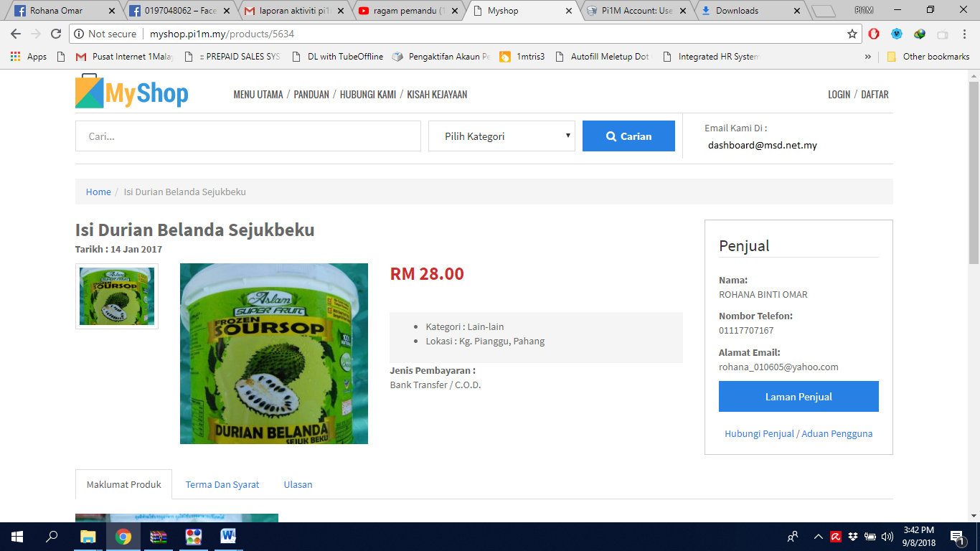Click the Opera extension icon in toolbar
Viewport: 980px width, 551px height.
pos(874,34)
